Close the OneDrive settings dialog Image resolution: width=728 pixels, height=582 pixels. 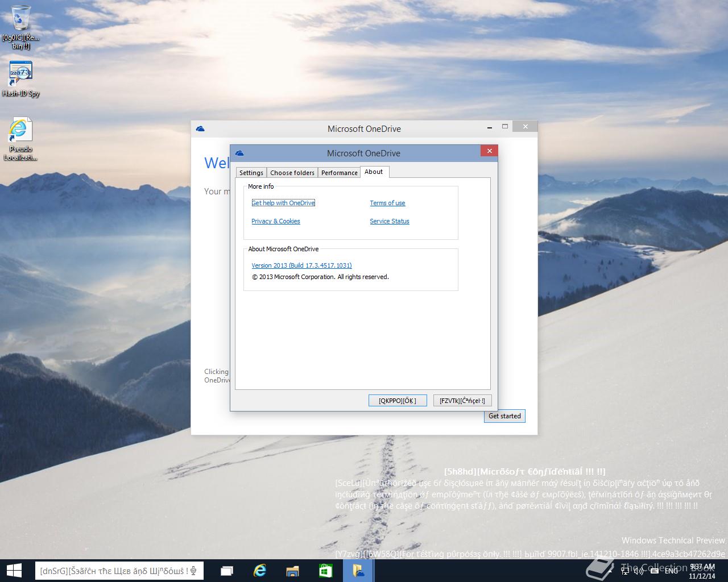[x=489, y=151]
